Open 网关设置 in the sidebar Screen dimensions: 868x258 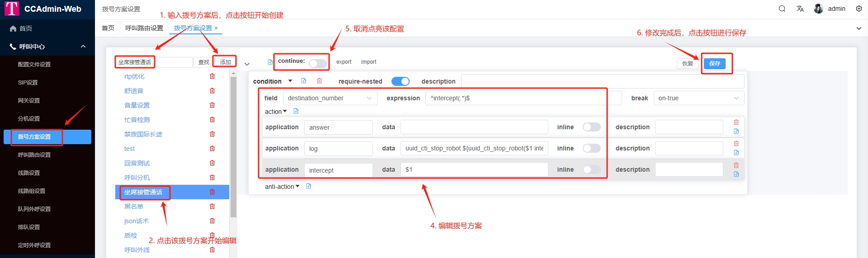pyautogui.click(x=29, y=101)
